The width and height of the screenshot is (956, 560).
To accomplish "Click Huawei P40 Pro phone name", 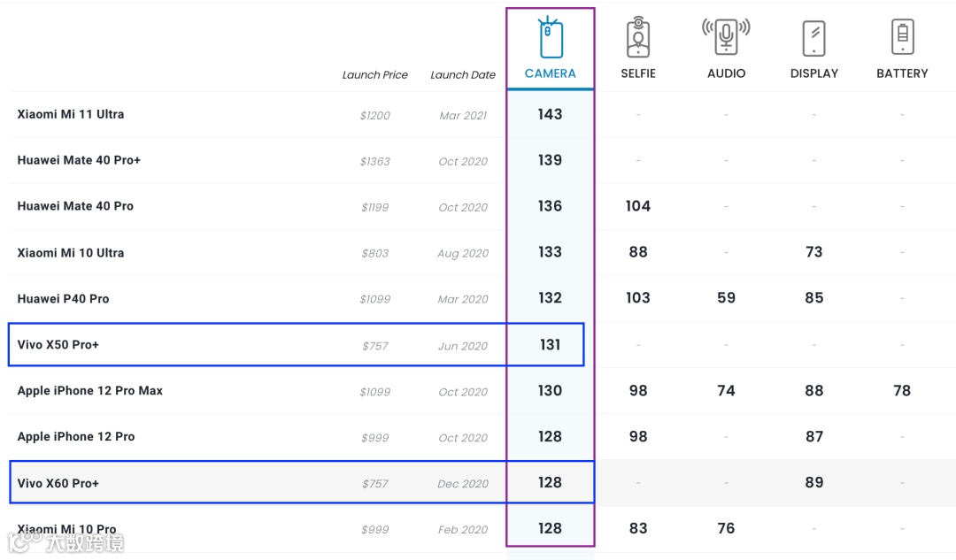I will (64, 299).
